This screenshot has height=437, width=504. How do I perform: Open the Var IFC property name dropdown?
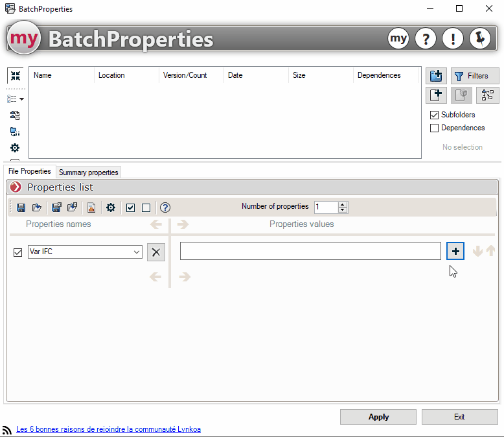click(137, 252)
